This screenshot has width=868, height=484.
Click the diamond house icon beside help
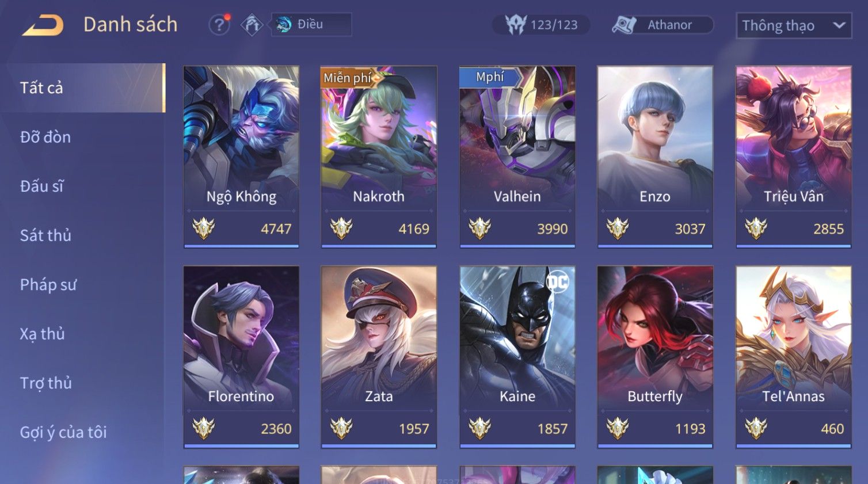(x=252, y=25)
